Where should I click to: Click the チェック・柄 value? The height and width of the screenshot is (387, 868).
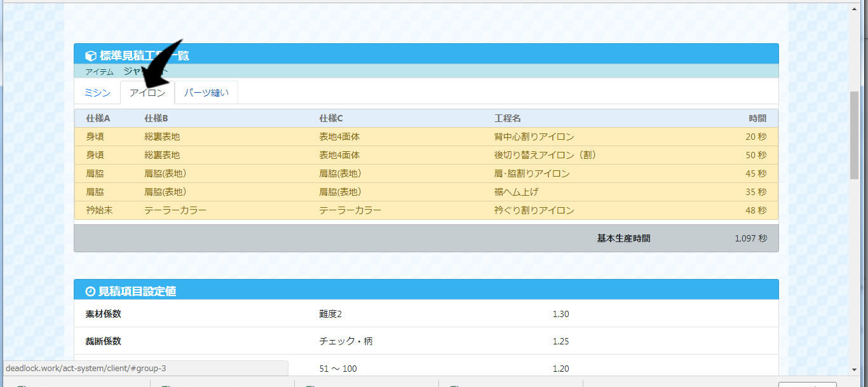point(346,341)
